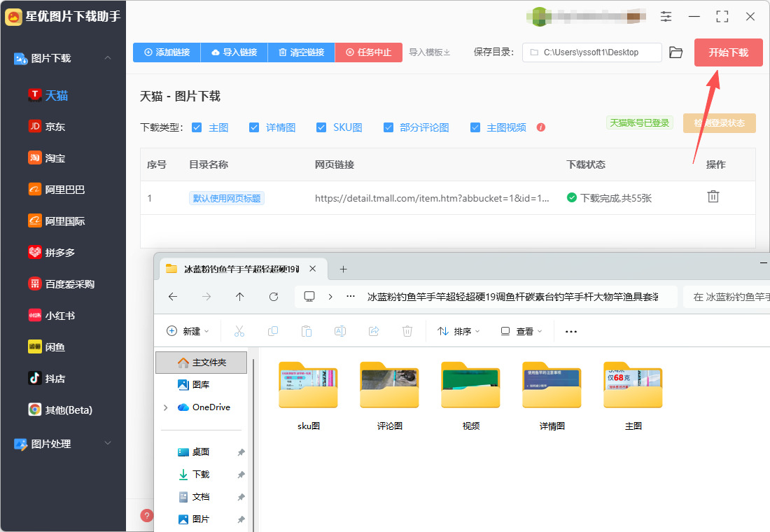Select the 评论图 folder
Image resolution: width=770 pixels, height=532 pixels.
pyautogui.click(x=389, y=395)
